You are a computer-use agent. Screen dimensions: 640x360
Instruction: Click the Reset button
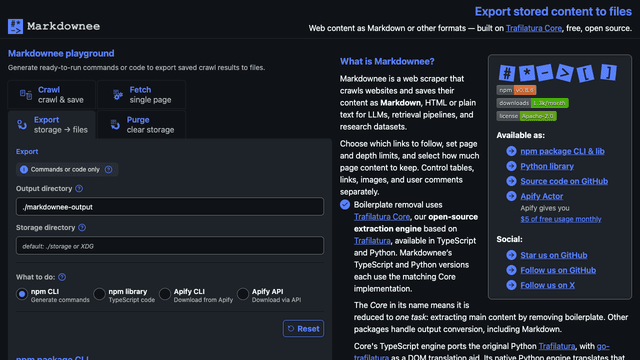(x=303, y=329)
